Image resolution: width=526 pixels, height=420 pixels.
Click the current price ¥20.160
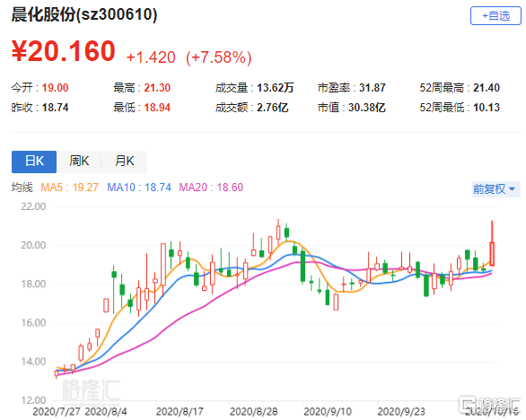tap(64, 51)
